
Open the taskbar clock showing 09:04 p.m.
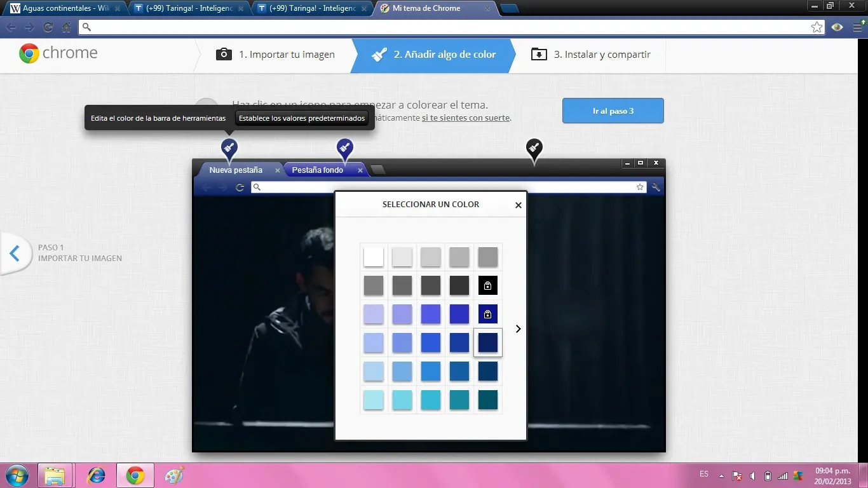coord(833,475)
